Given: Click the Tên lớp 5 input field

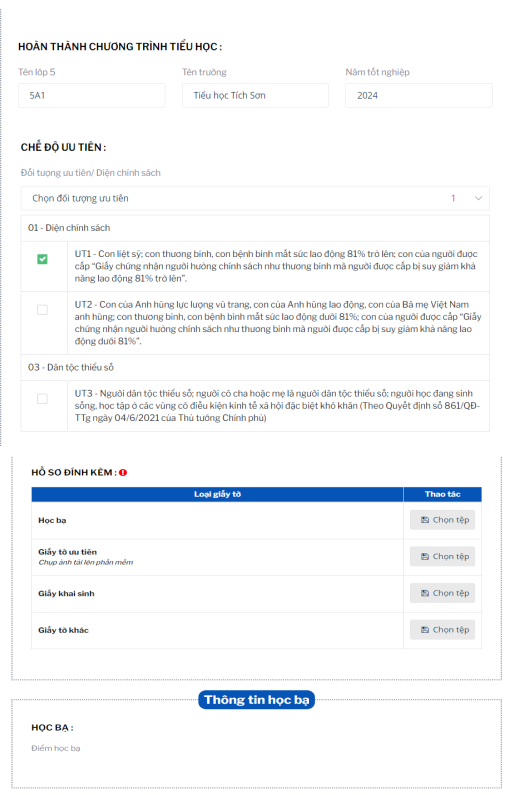Looking at the screenshot, I should point(91,95).
